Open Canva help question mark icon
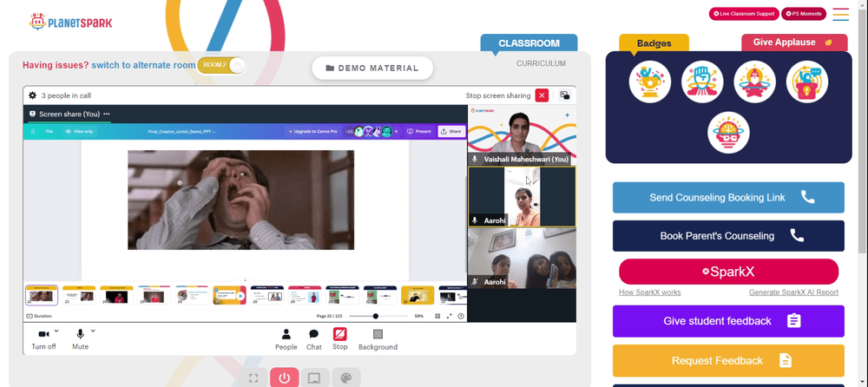The height and width of the screenshot is (387, 868). (461, 316)
